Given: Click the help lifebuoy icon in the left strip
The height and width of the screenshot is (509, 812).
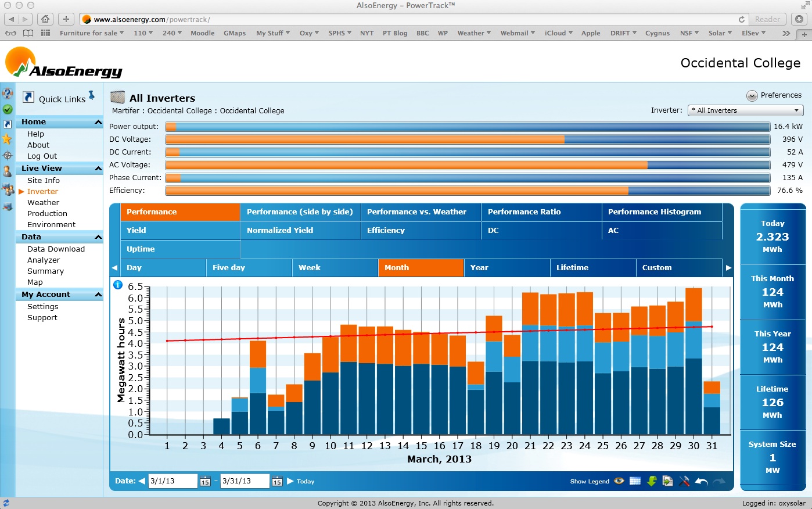Looking at the screenshot, I should (8, 94).
